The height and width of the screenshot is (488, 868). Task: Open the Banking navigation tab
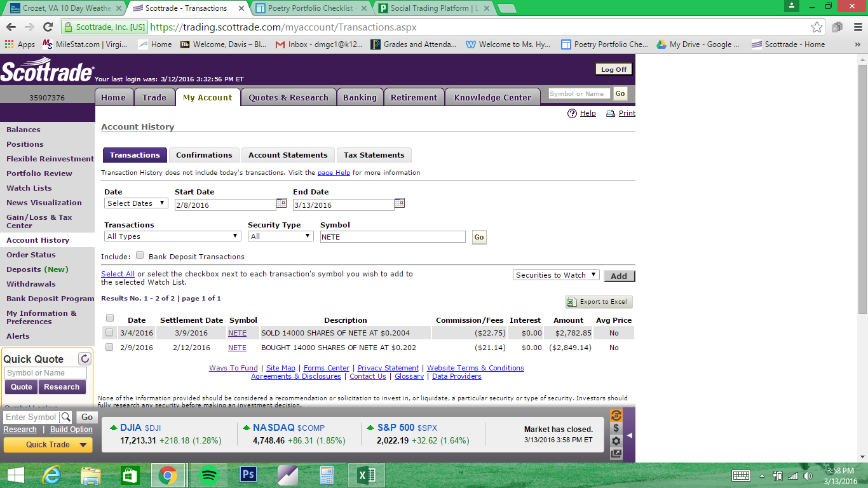[360, 97]
